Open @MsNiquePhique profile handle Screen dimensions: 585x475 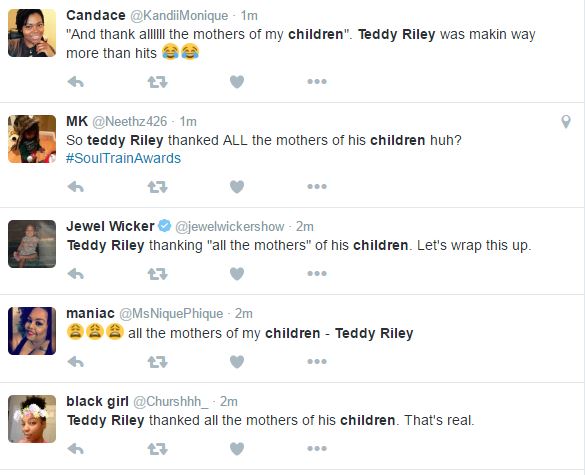pos(171,313)
